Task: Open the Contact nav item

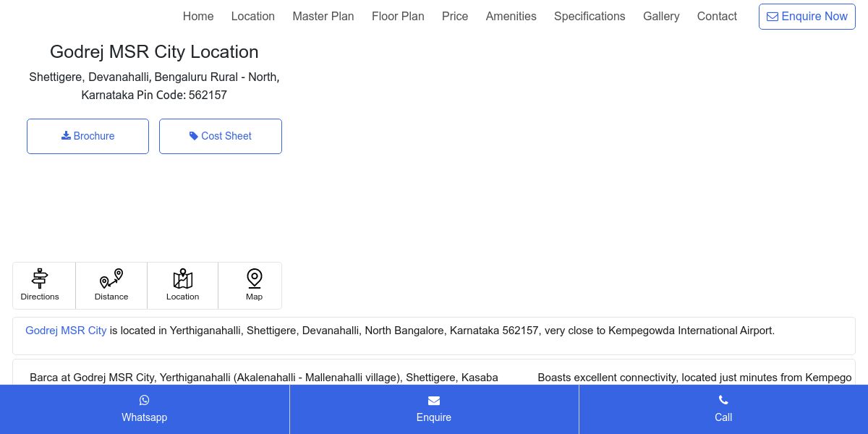Action: (x=717, y=16)
